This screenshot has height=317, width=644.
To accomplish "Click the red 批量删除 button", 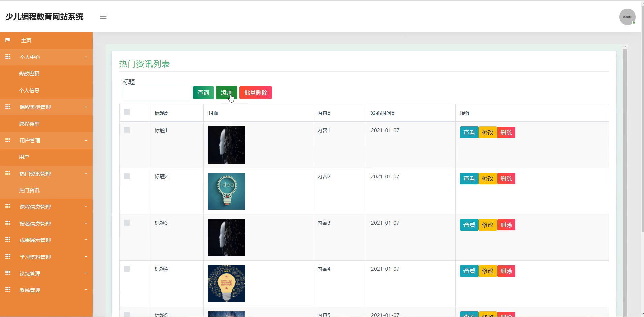I will (x=256, y=93).
